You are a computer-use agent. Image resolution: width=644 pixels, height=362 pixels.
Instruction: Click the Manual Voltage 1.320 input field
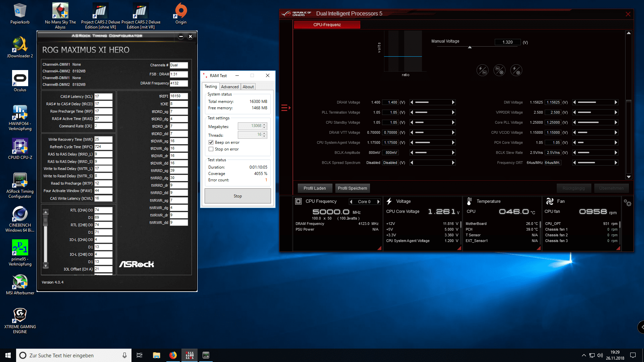point(507,42)
